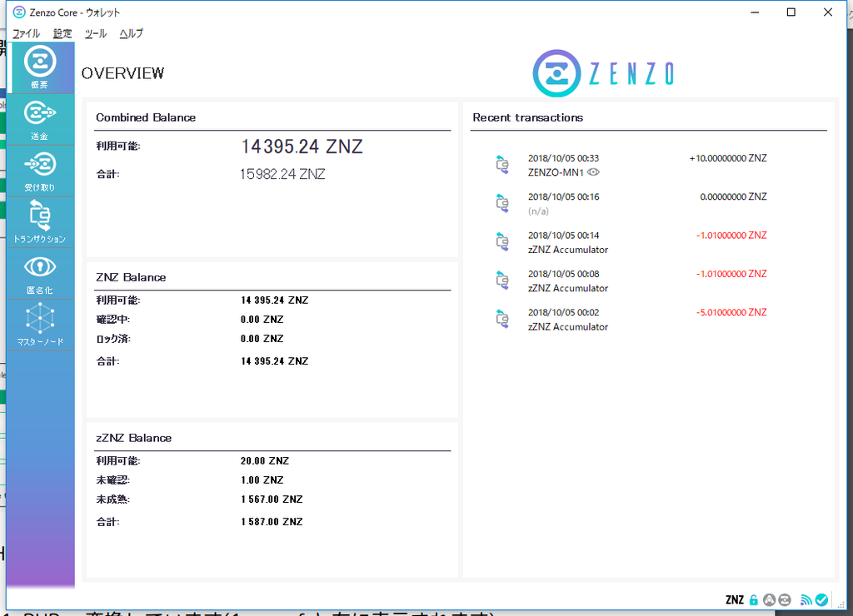Open the ファイル menu

tap(26, 33)
